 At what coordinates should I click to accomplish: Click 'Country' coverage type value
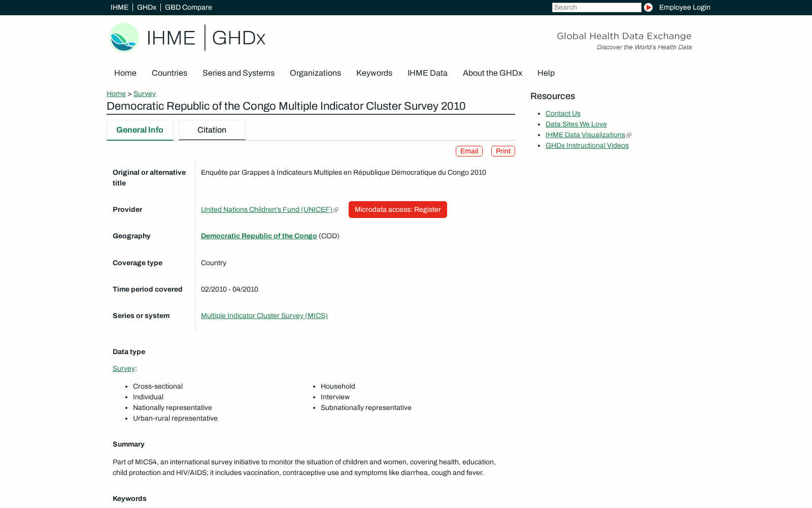click(x=214, y=263)
